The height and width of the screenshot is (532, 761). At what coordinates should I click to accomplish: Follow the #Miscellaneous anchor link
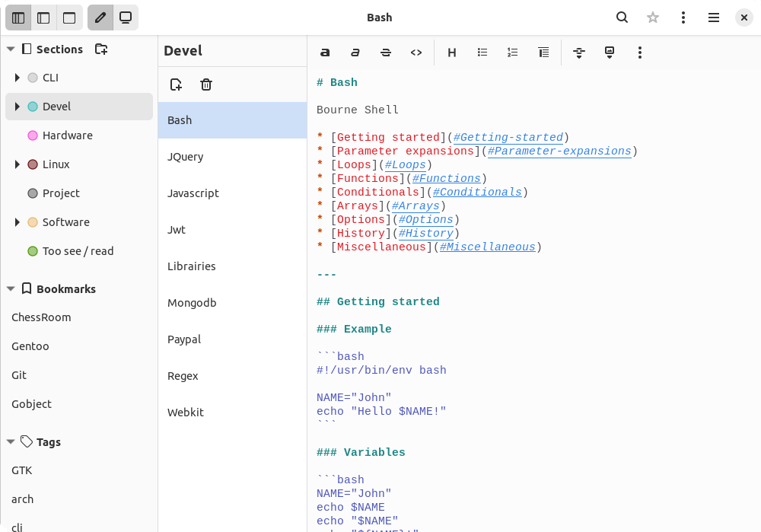click(x=488, y=247)
